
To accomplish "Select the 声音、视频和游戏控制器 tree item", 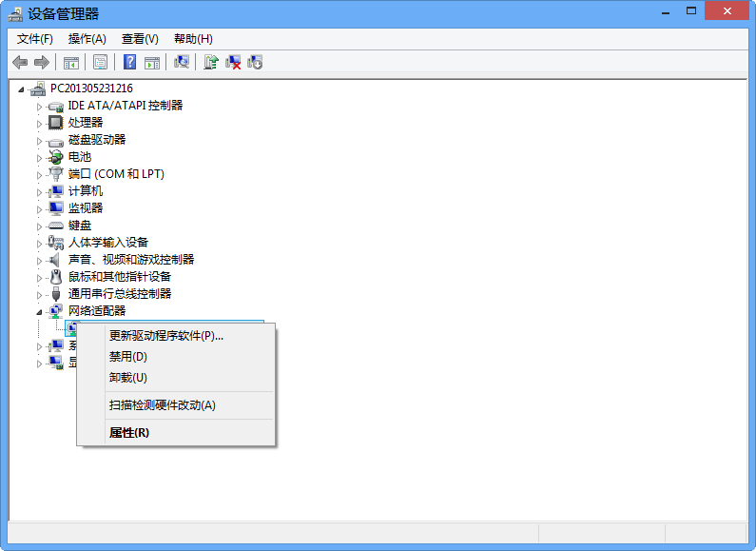I will [x=131, y=260].
